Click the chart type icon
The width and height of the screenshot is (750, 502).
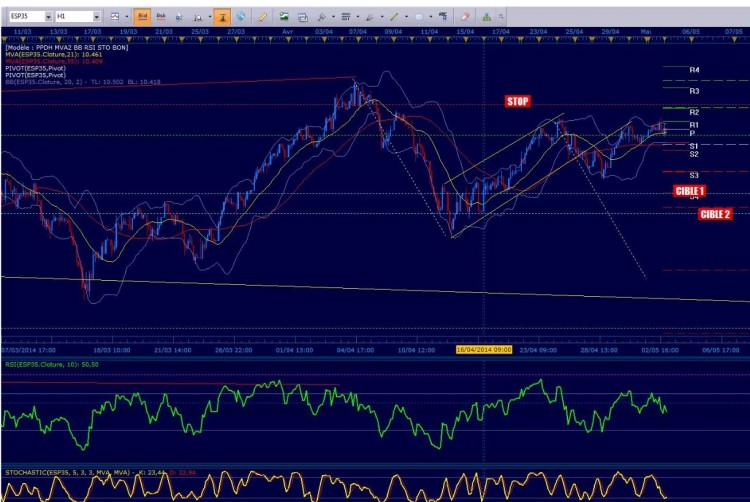(115, 17)
